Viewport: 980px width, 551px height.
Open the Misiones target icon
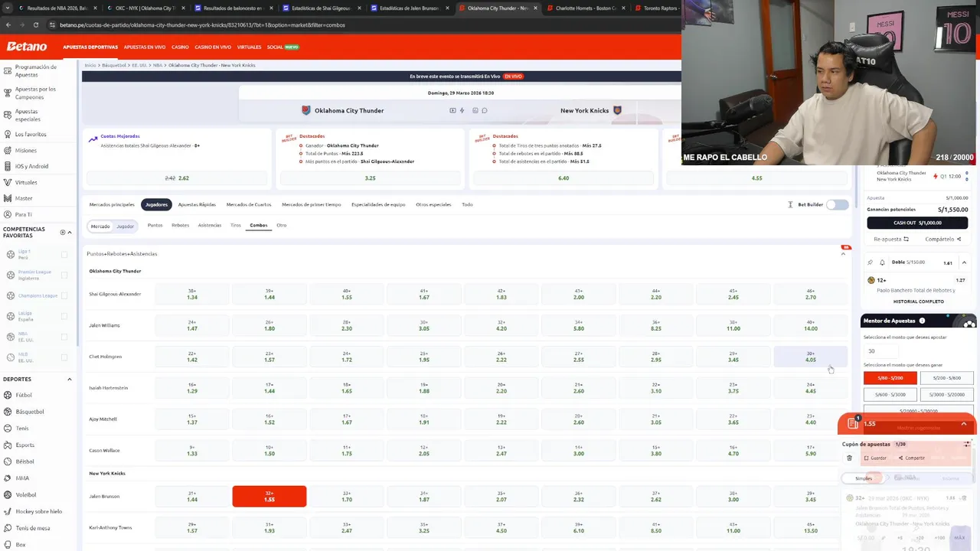click(x=8, y=150)
